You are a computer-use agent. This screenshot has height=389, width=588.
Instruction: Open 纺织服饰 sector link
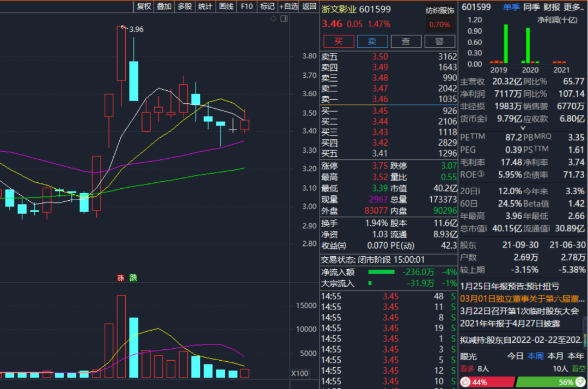tap(440, 10)
